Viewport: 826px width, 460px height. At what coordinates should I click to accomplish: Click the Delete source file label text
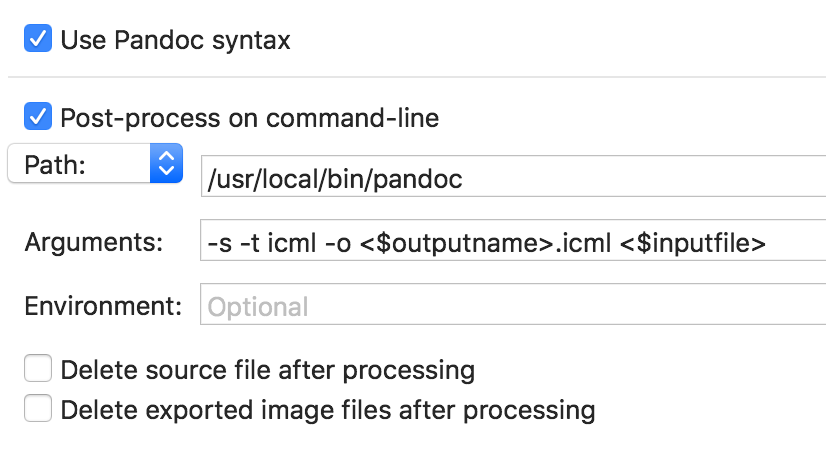pos(268,370)
